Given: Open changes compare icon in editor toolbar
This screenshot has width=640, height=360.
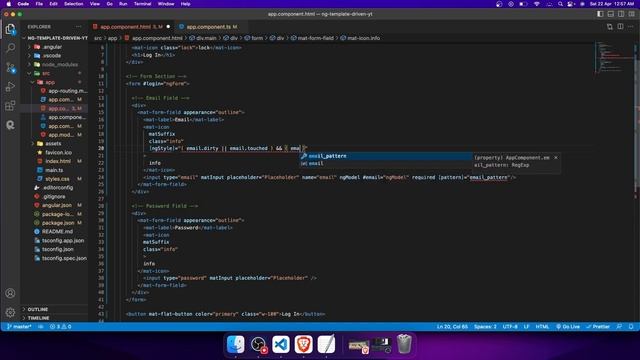Looking at the screenshot, I should click(609, 27).
